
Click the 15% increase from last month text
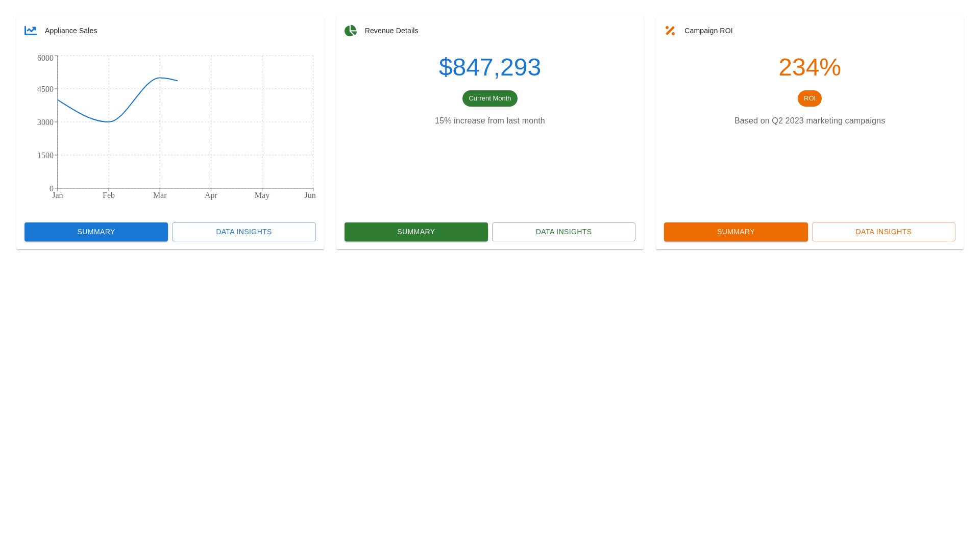pos(489,121)
